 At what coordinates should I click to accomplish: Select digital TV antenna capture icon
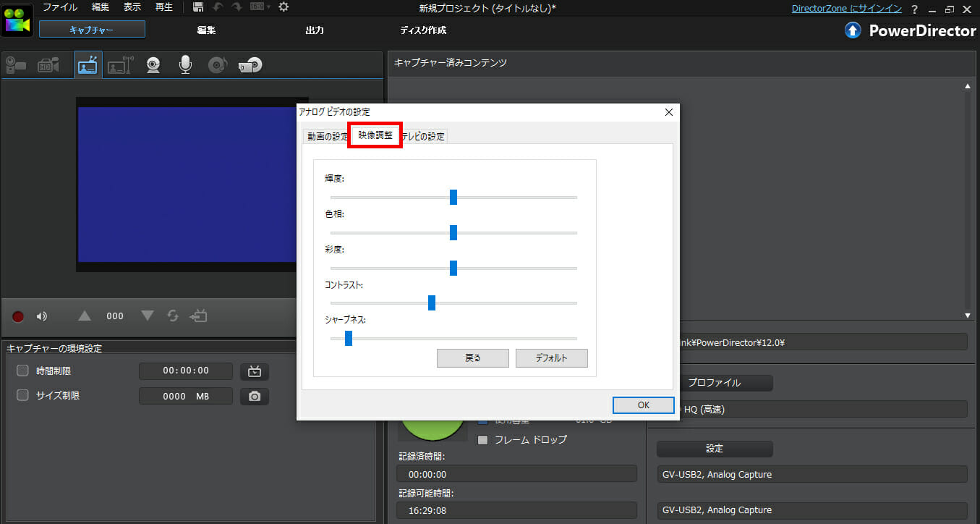119,65
